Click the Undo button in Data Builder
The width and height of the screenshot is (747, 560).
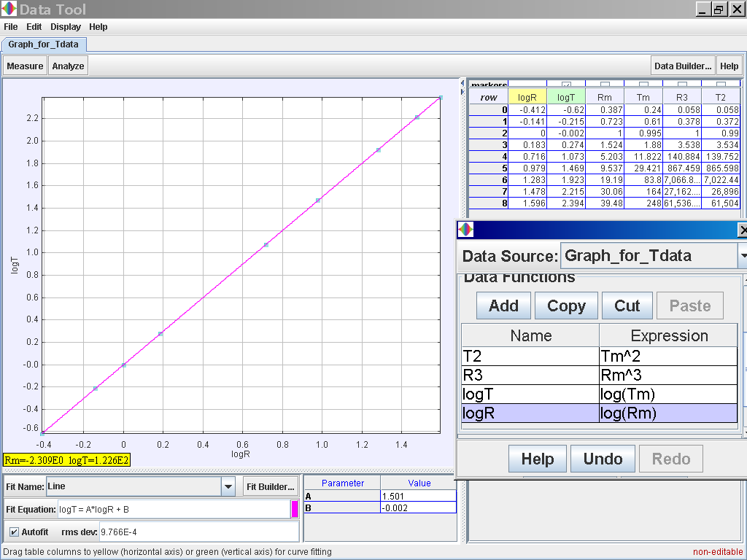[x=603, y=459]
